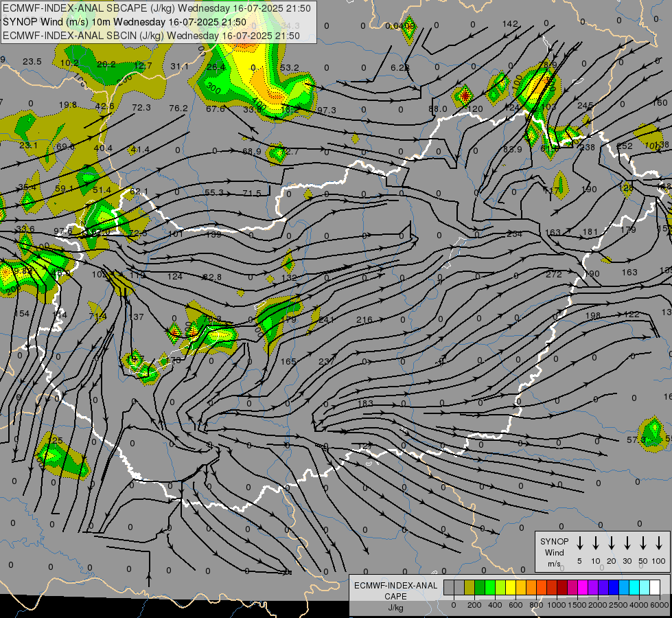The width and height of the screenshot is (672, 618).
Task: Choose the pure blue CAPE legend swatch
Action: point(613,588)
